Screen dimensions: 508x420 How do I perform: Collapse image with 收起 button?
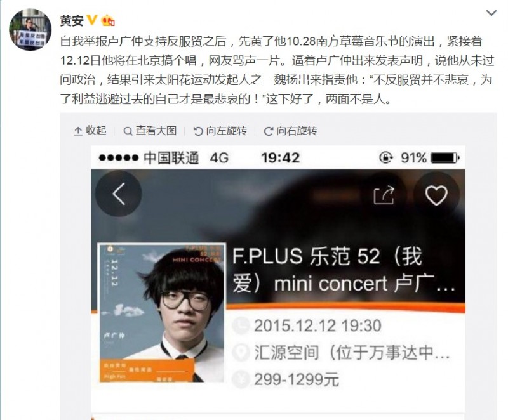point(90,131)
